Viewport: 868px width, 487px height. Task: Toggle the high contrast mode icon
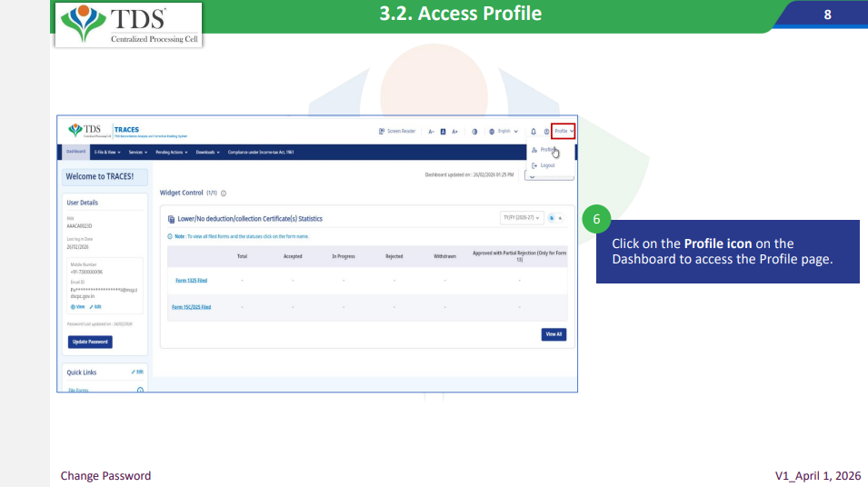coord(475,131)
